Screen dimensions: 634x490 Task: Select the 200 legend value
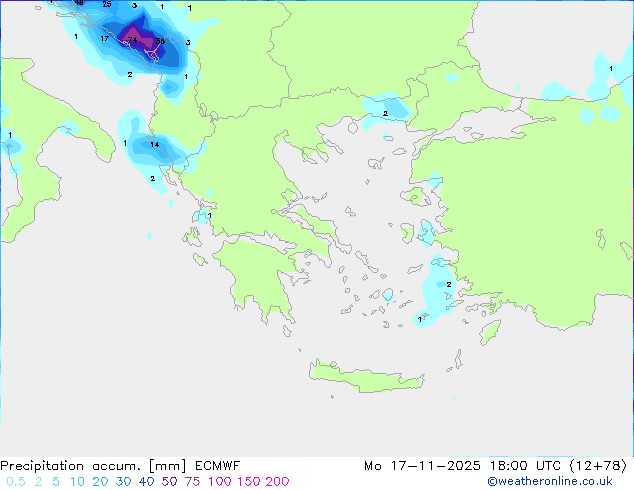point(277,482)
